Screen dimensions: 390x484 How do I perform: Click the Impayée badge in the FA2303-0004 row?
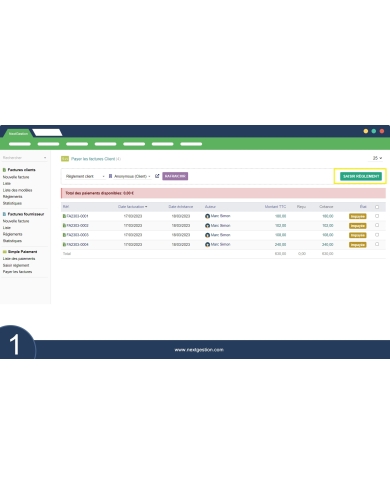pos(358,245)
